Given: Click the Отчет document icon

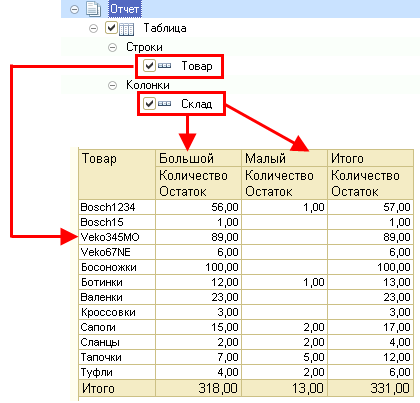Looking at the screenshot, I should (93, 9).
